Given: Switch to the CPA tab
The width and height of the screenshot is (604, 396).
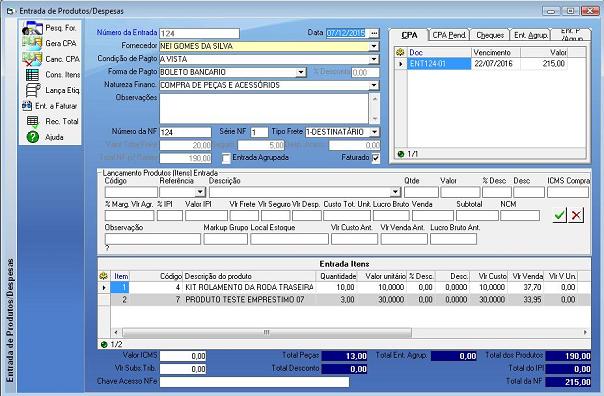Looking at the screenshot, I should pyautogui.click(x=409, y=35).
